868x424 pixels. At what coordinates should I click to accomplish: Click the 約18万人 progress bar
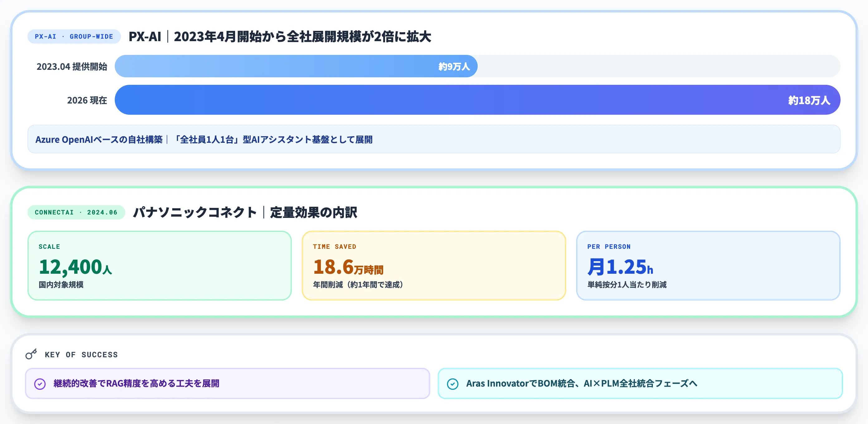[x=477, y=100]
